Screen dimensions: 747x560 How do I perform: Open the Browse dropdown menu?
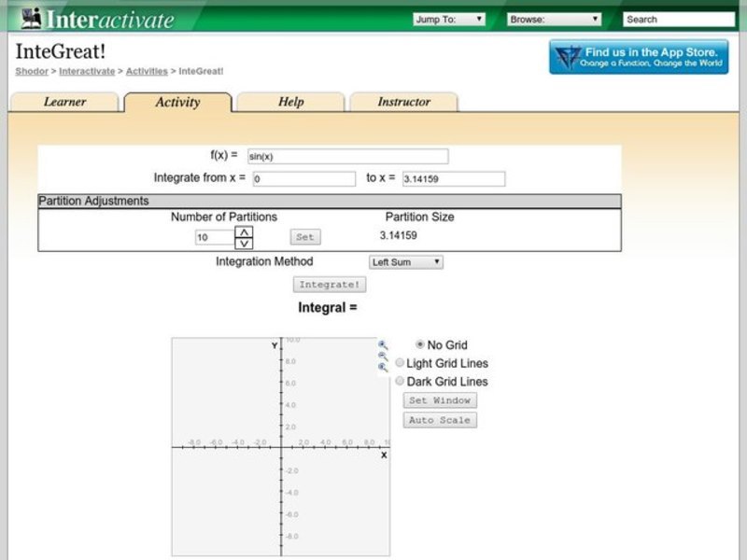[554, 19]
